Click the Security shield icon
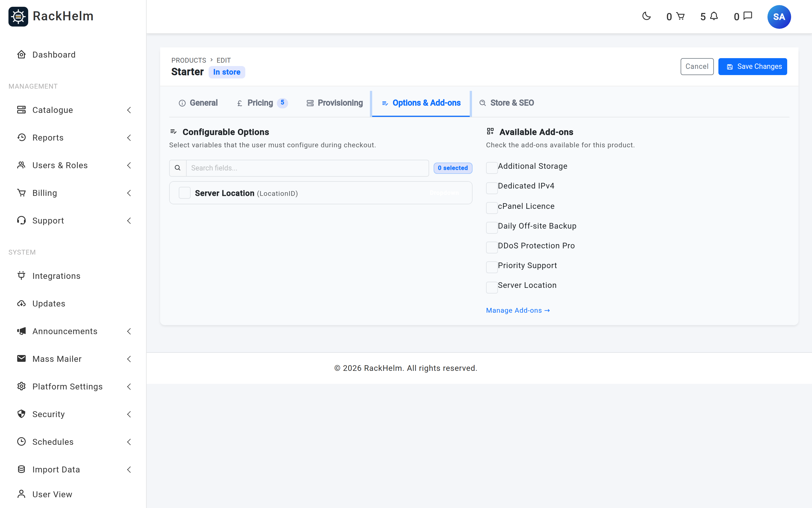 point(21,414)
